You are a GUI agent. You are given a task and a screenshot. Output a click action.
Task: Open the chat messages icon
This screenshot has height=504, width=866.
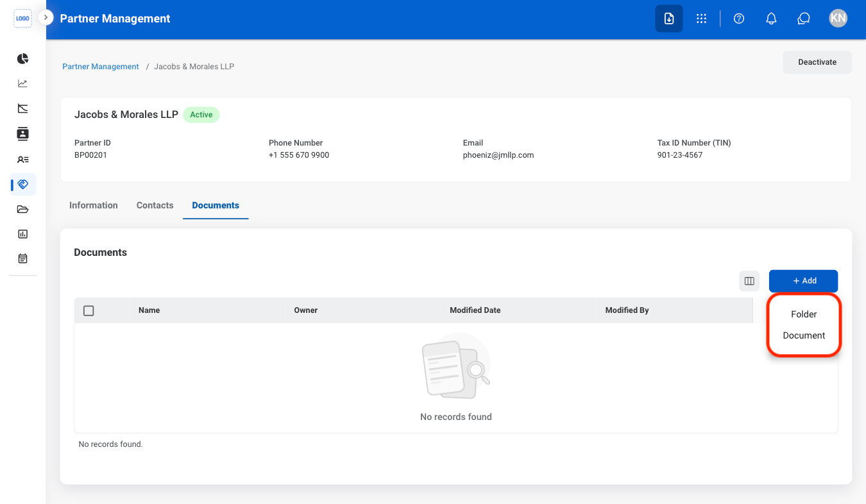[804, 19]
